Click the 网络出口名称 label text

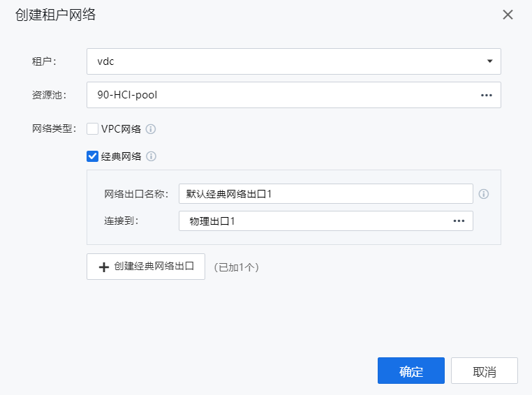point(136,194)
